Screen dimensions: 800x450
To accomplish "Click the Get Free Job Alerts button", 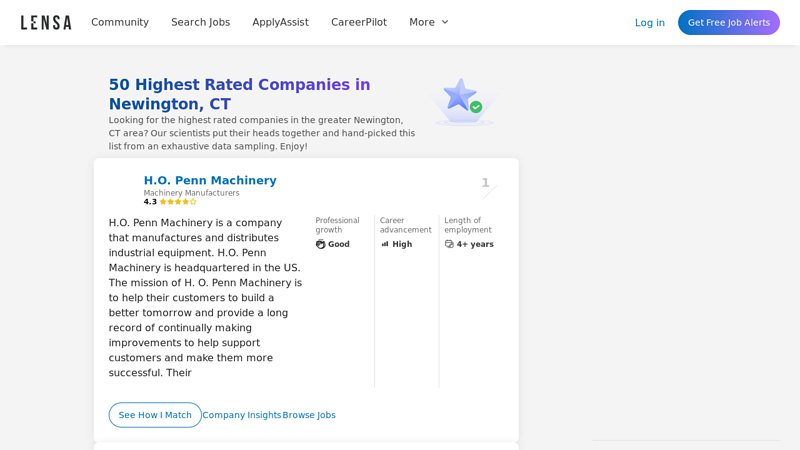I will (x=729, y=22).
